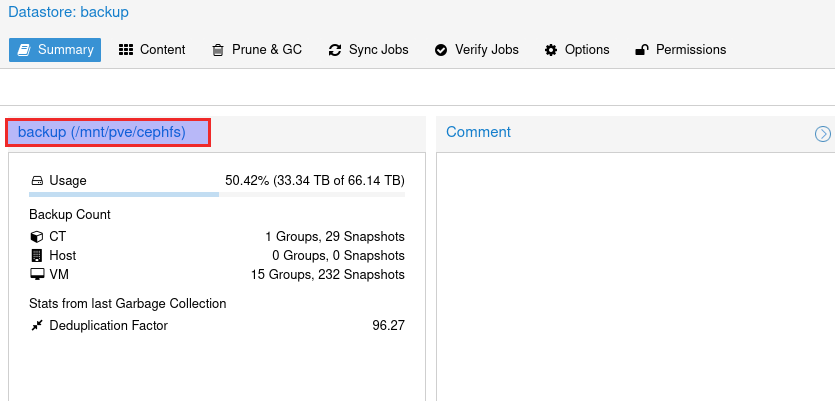Select the Permissions tab
Screen dimensions: 835x401
click(x=690, y=50)
